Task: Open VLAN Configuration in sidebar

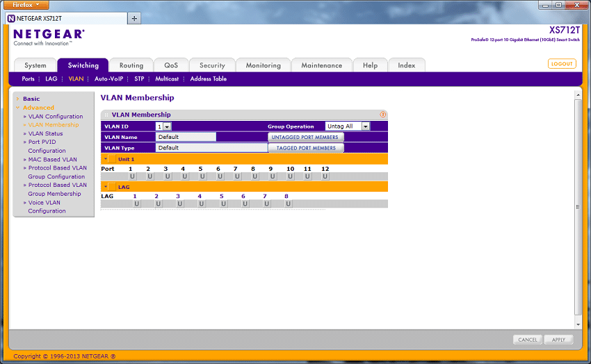Action: pyautogui.click(x=56, y=116)
